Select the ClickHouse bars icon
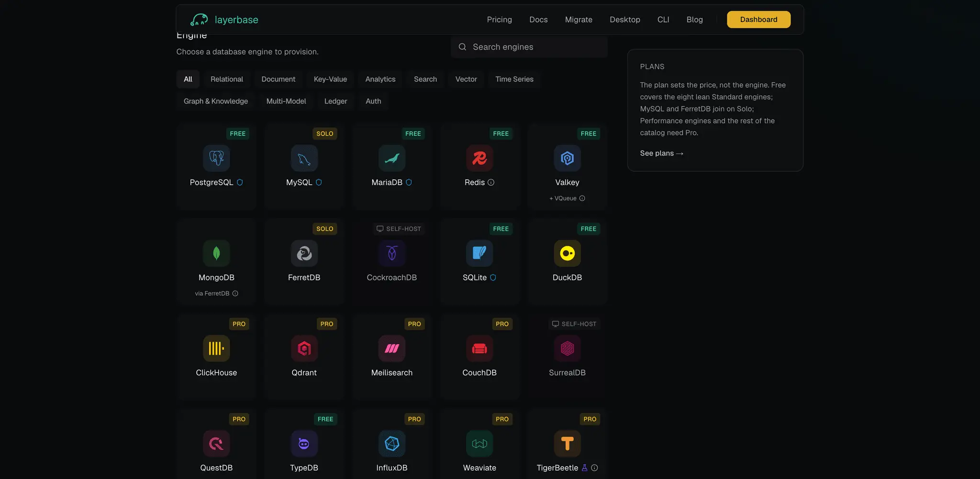The height and width of the screenshot is (479, 980). coord(216,348)
